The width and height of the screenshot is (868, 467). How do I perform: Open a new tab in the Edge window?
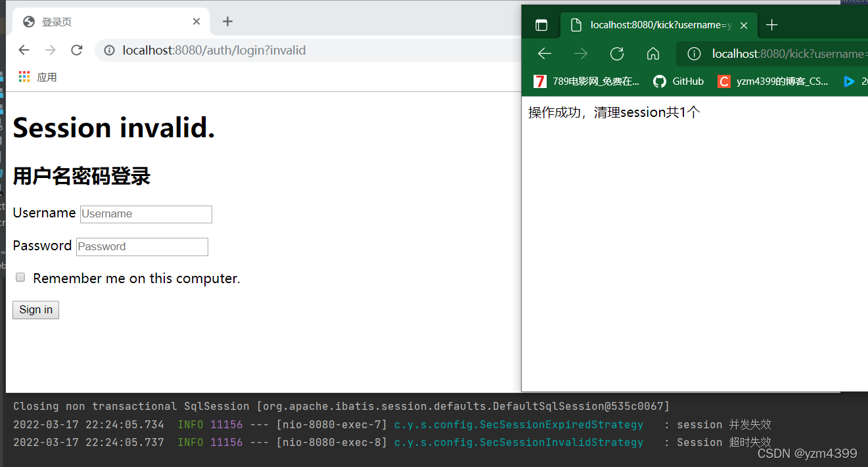[x=772, y=25]
